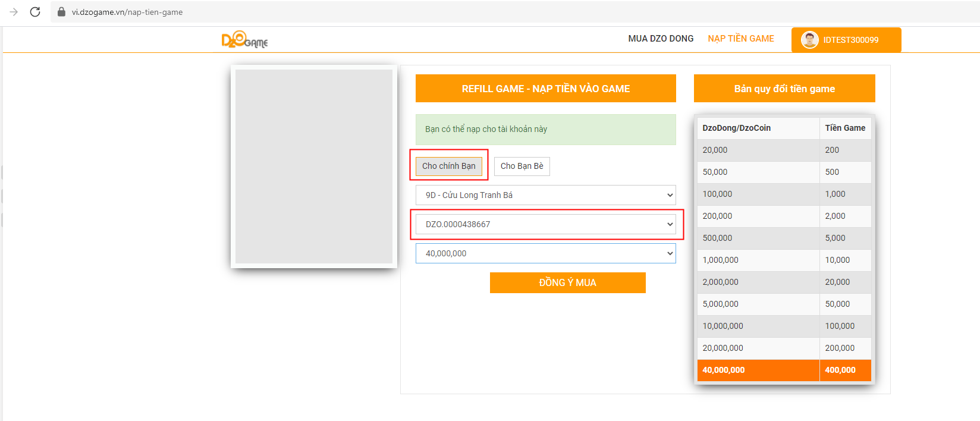Click the user avatar icon
The width and height of the screenshot is (980, 421).
point(809,40)
